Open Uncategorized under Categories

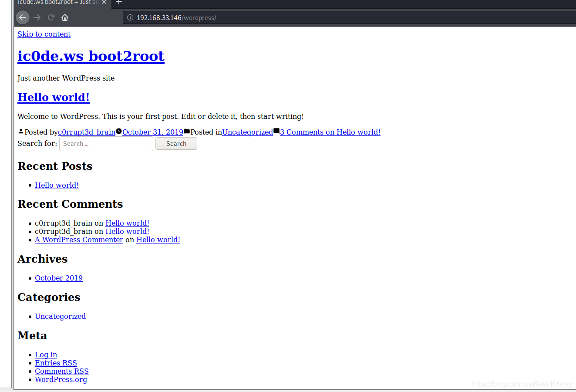pyautogui.click(x=60, y=316)
